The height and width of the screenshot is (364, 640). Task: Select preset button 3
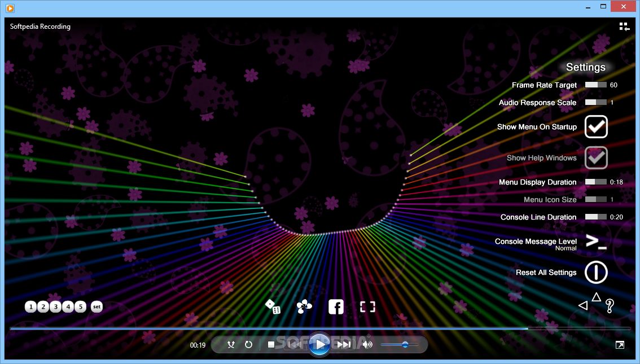coord(56,306)
